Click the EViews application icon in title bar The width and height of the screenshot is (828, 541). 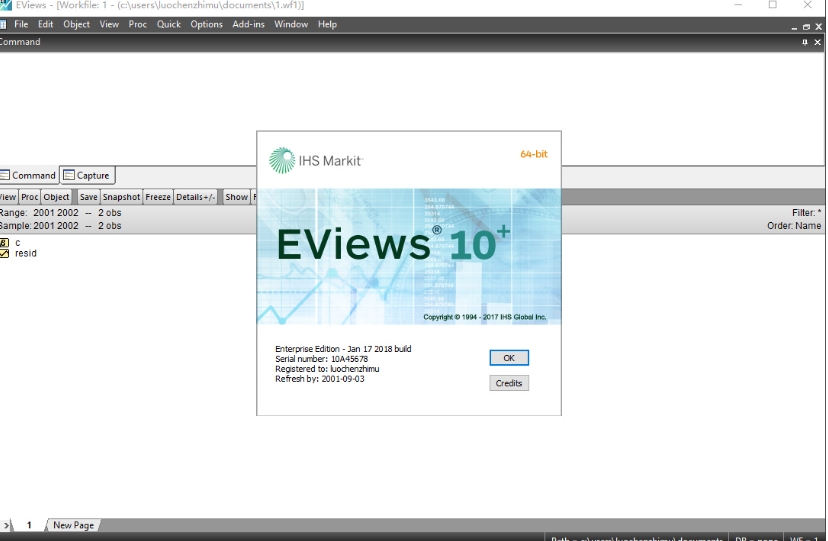pos(5,5)
